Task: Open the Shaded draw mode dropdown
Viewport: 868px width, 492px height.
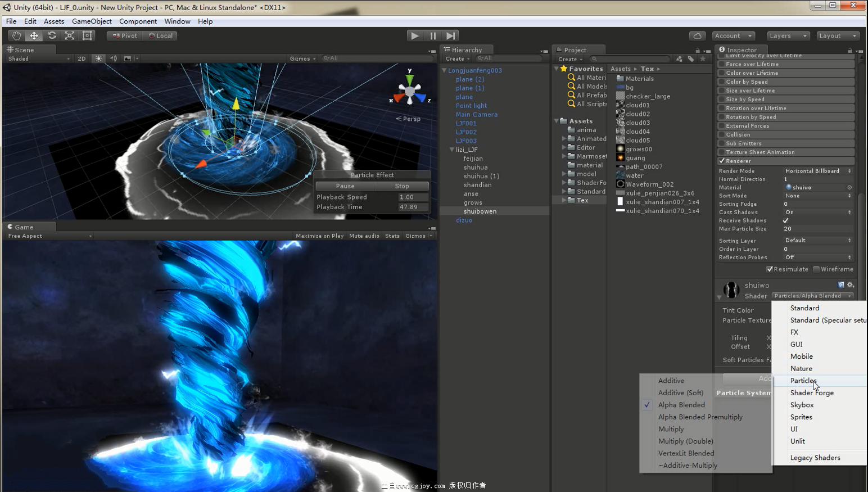Action: [39, 58]
